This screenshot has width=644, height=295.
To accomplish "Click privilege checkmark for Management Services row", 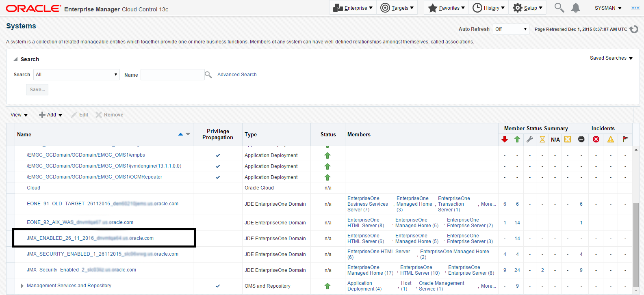I will (x=218, y=286).
